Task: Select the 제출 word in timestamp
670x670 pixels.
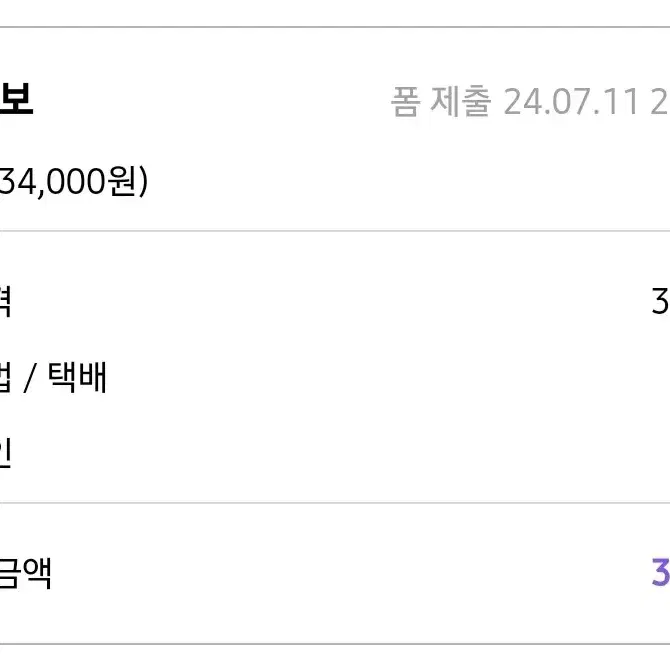Action: pos(461,102)
